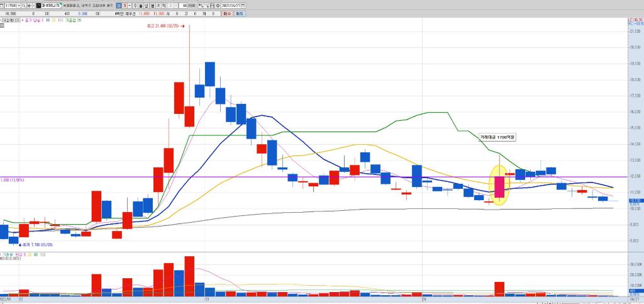The image size is (644, 304).
Task: Click the LC:36.36 value on price axis
Action: point(635,20)
